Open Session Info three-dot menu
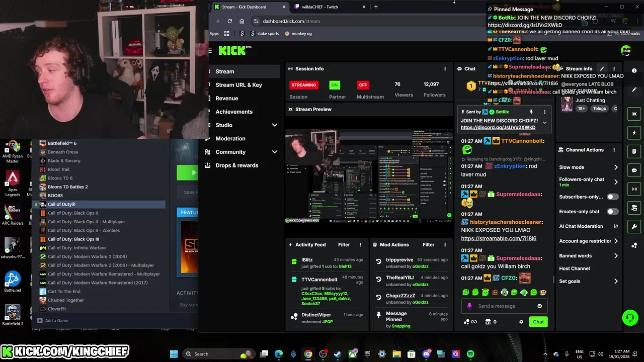Image resolution: width=644 pixels, height=362 pixels. pos(445,69)
